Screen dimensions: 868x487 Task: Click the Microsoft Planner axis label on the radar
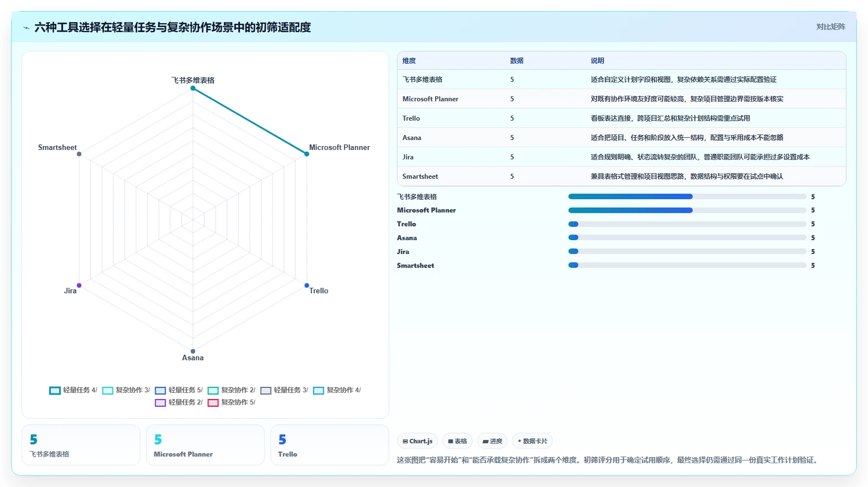[339, 147]
